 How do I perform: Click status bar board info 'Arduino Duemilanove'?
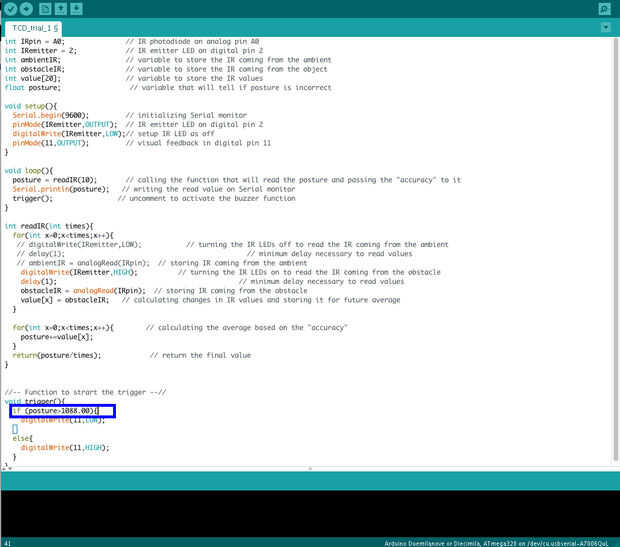pos(496,543)
